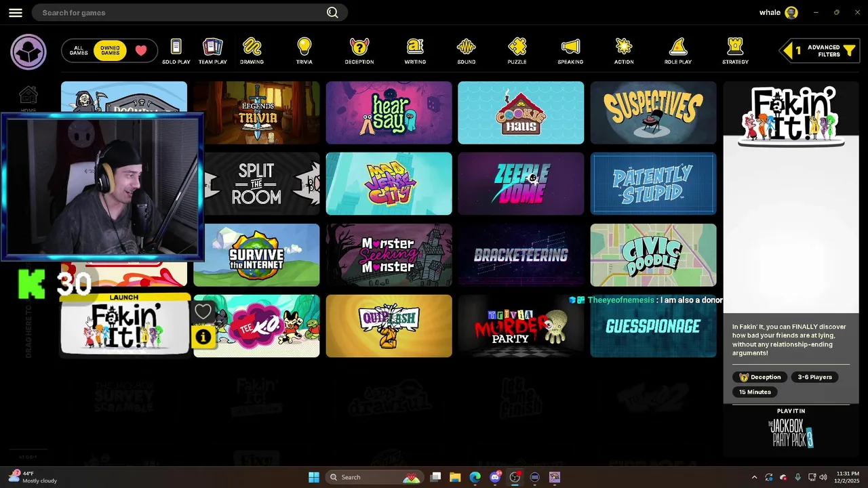This screenshot has height=488, width=868.
Task: Select the Zeeple Dome game tile
Action: (x=521, y=184)
